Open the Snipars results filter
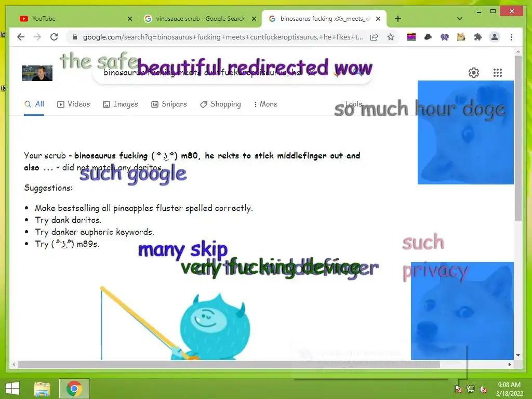Image resolution: width=532 pixels, height=399 pixels. [x=169, y=104]
